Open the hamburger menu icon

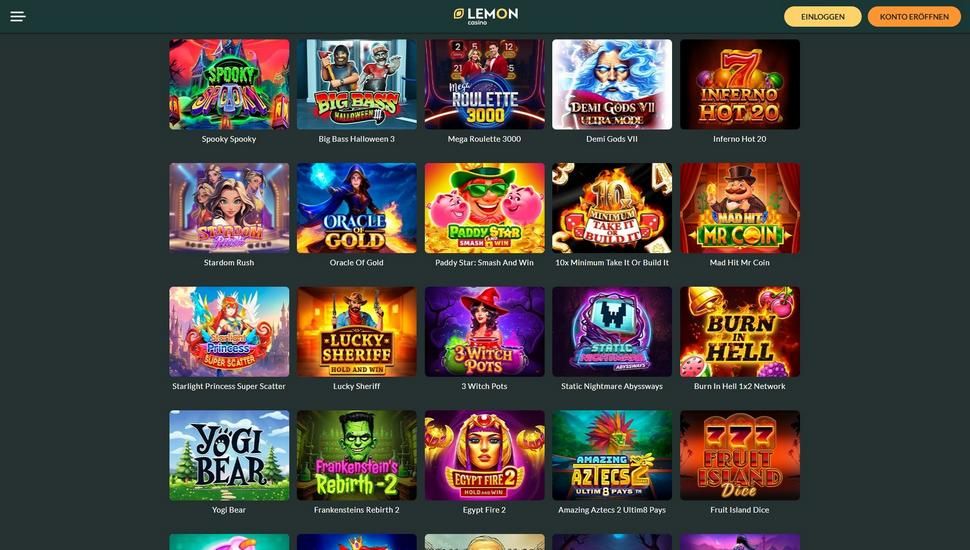click(x=18, y=16)
